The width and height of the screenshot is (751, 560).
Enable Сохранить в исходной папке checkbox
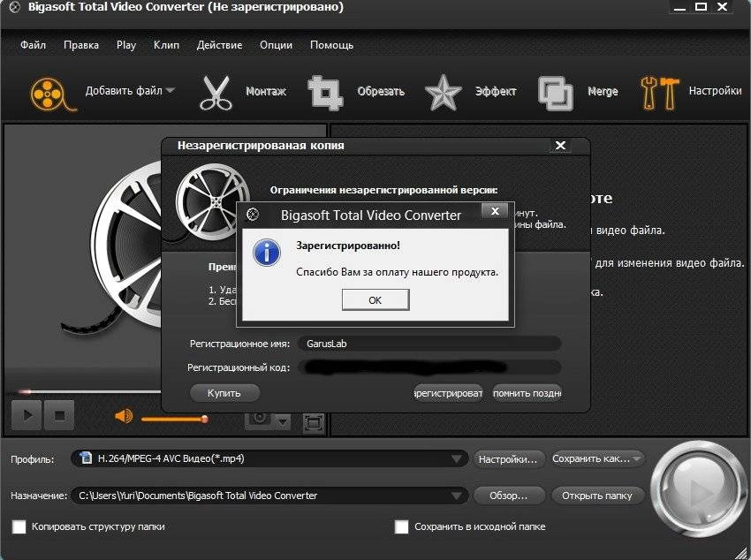[401, 527]
